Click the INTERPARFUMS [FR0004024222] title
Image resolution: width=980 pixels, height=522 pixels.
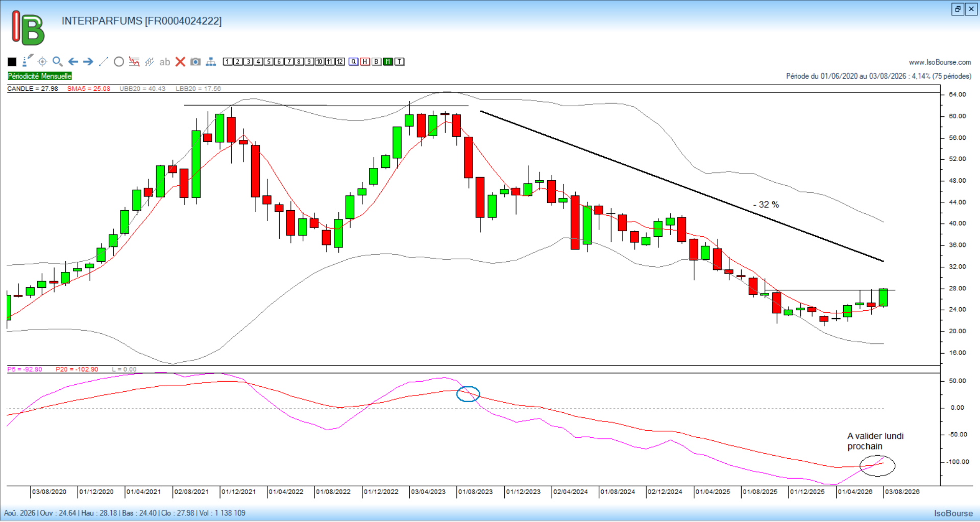[141, 21]
